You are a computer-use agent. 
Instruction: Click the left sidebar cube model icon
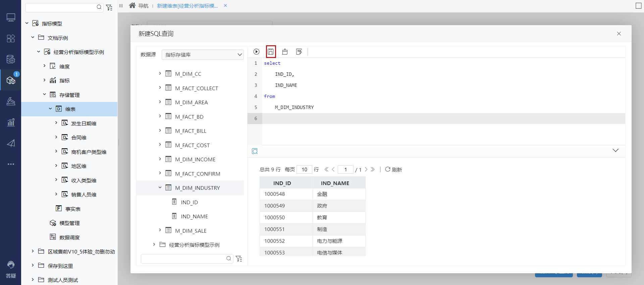(11, 80)
